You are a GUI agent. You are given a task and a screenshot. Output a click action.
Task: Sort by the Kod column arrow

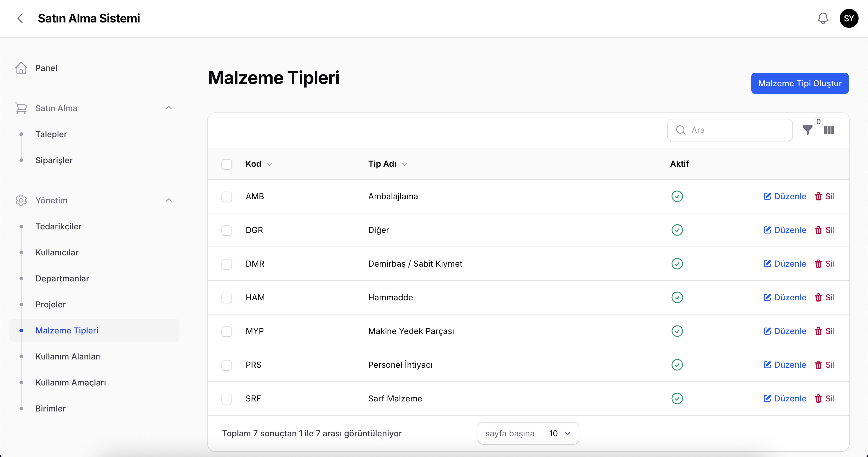tap(270, 164)
